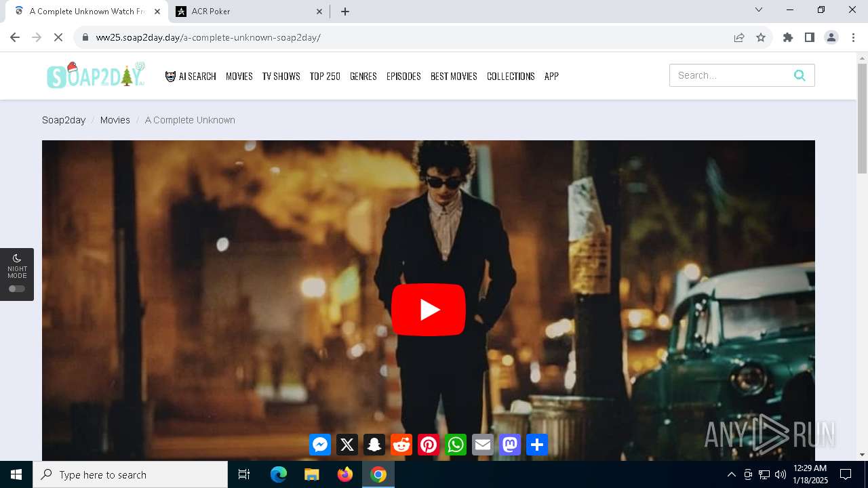Viewport: 868px width, 488px height.
Task: Share on Reddit icon
Action: [x=401, y=445]
